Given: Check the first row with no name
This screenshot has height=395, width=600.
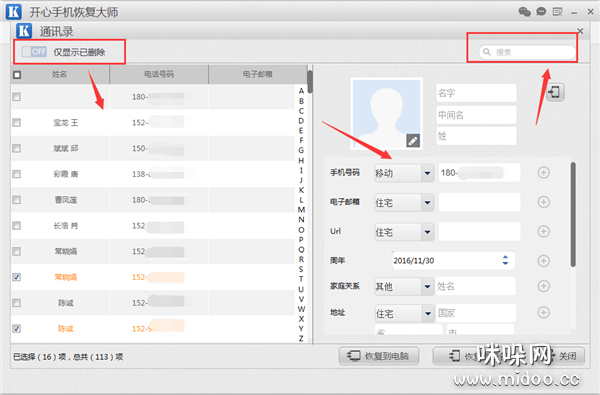Looking at the screenshot, I should (x=16, y=97).
